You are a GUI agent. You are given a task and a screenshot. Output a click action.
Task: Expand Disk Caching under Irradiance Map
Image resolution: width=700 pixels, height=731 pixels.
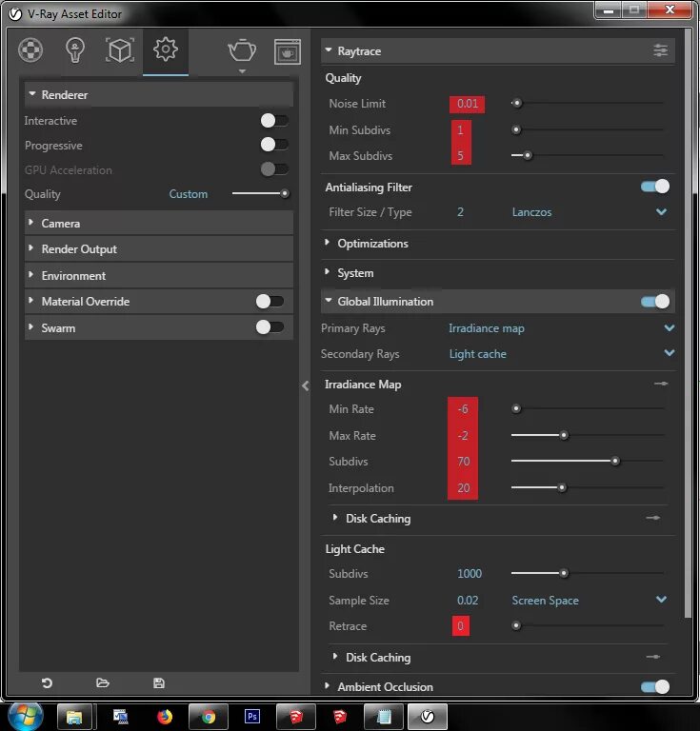(x=378, y=519)
